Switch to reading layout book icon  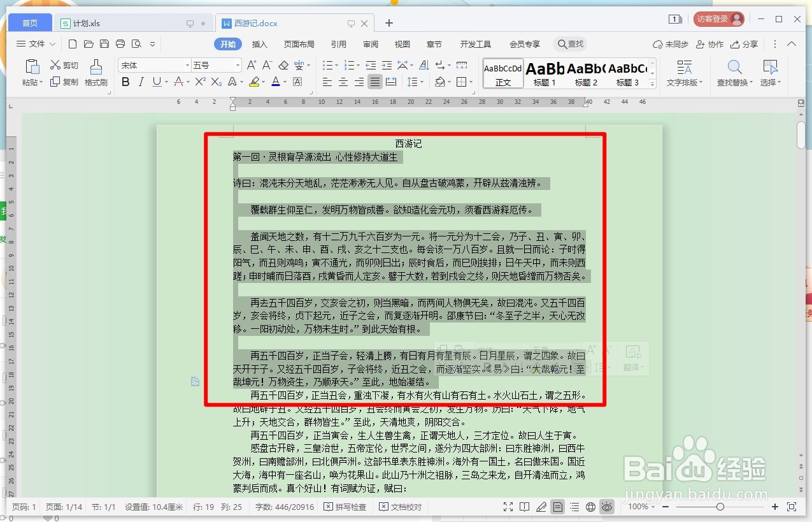(x=525, y=507)
